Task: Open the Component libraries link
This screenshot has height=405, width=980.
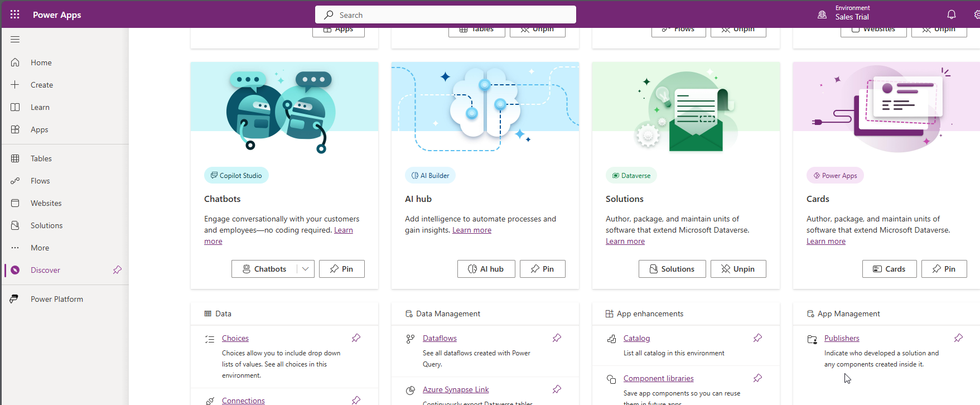Action: click(658, 378)
